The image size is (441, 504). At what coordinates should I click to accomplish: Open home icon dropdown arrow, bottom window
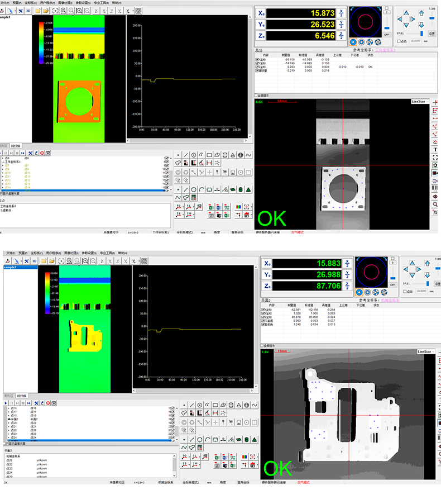[x=257, y=465]
